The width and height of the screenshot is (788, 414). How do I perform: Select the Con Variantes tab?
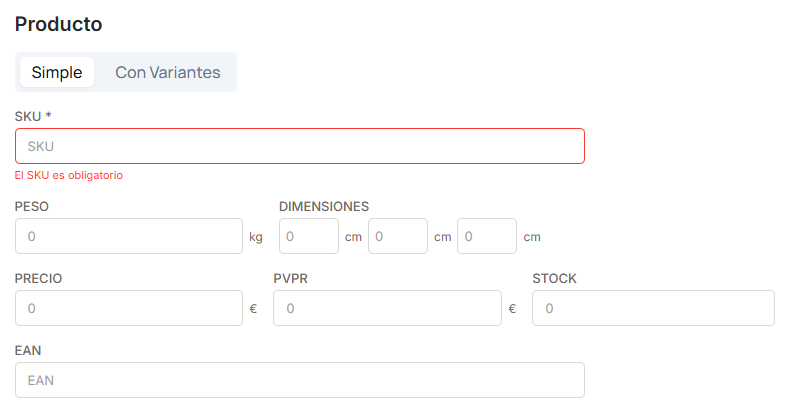click(168, 72)
